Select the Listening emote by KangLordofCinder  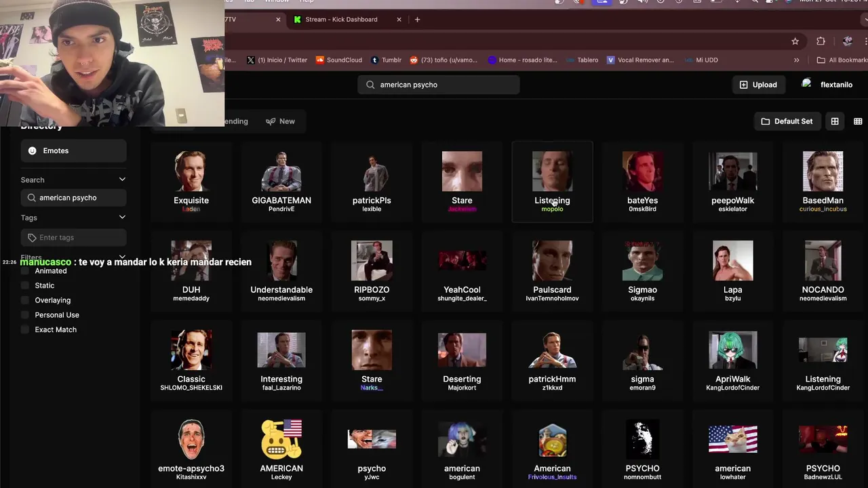point(823,361)
